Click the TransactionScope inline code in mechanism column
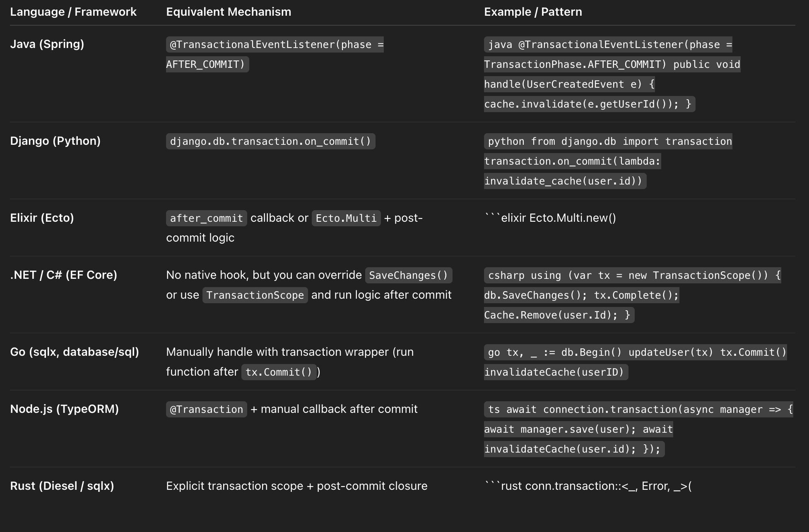This screenshot has height=532, width=809. click(x=255, y=295)
